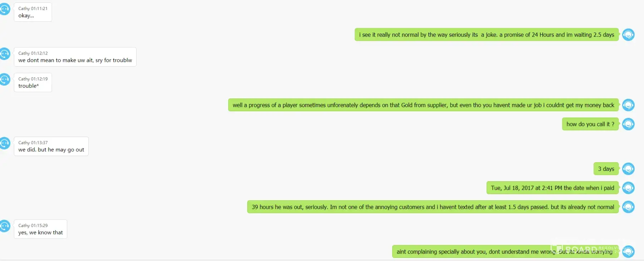Select the green '3 days' message bubble
This screenshot has width=644, height=261.
[606, 169]
